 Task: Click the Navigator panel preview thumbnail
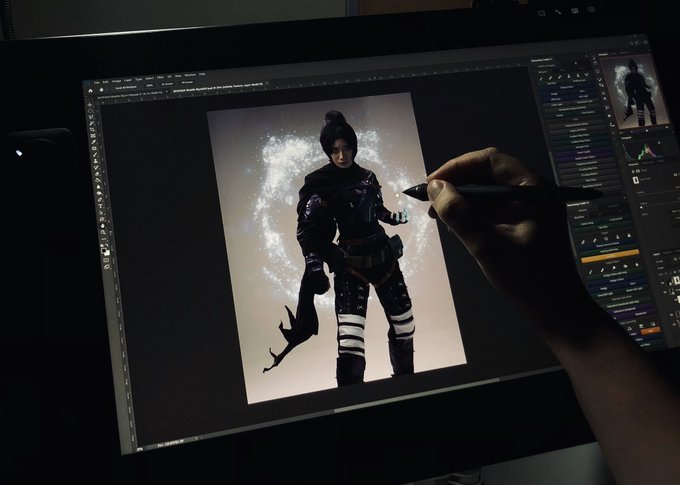(637, 92)
